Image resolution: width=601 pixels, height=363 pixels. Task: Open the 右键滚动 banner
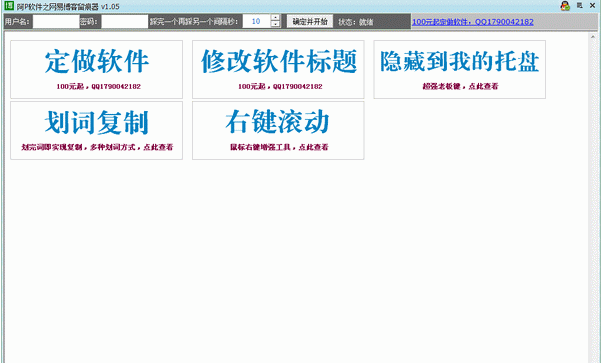(278, 130)
